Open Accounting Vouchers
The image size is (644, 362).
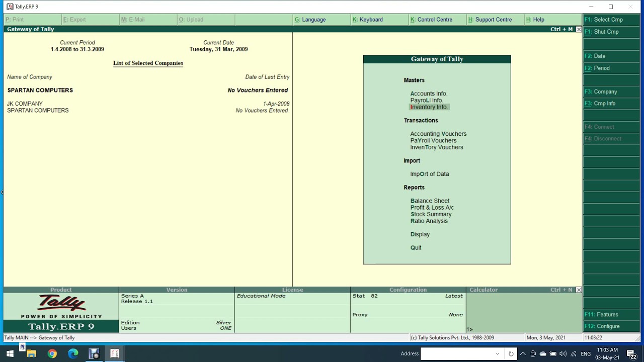pyautogui.click(x=438, y=134)
